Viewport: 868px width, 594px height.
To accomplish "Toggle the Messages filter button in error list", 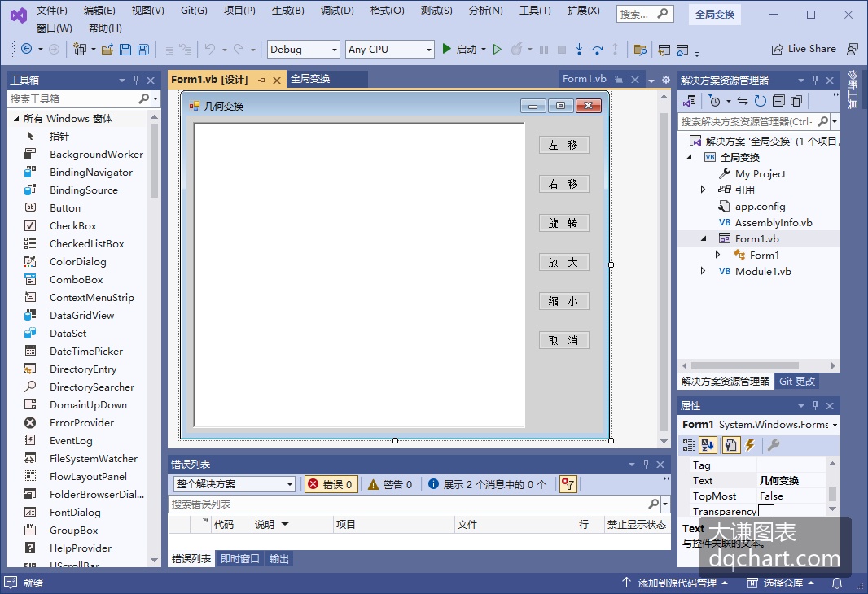I will click(x=487, y=484).
